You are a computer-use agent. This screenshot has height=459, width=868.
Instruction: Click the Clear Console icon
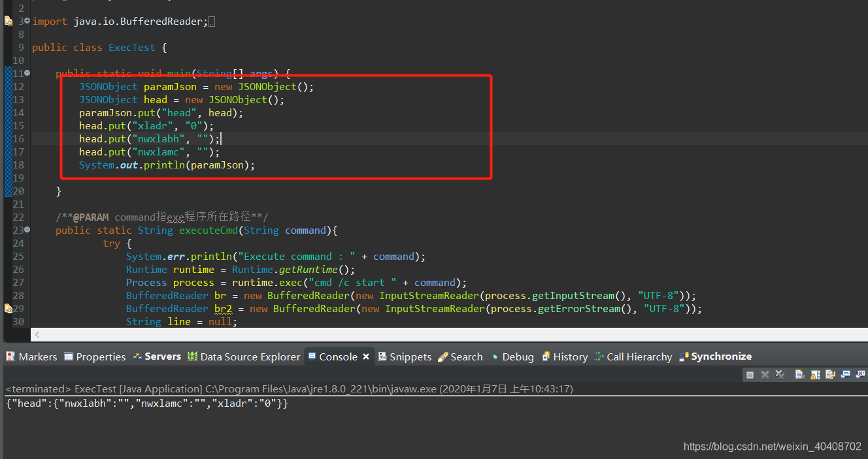pos(799,373)
